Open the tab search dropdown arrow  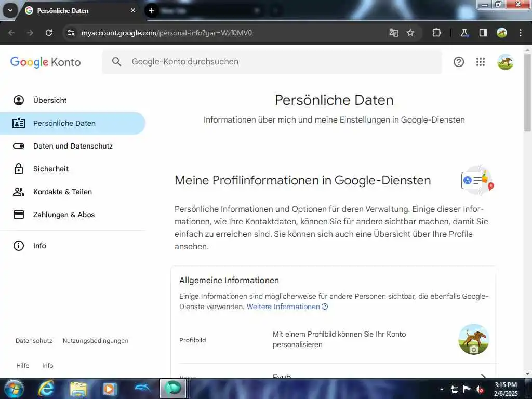(10, 10)
